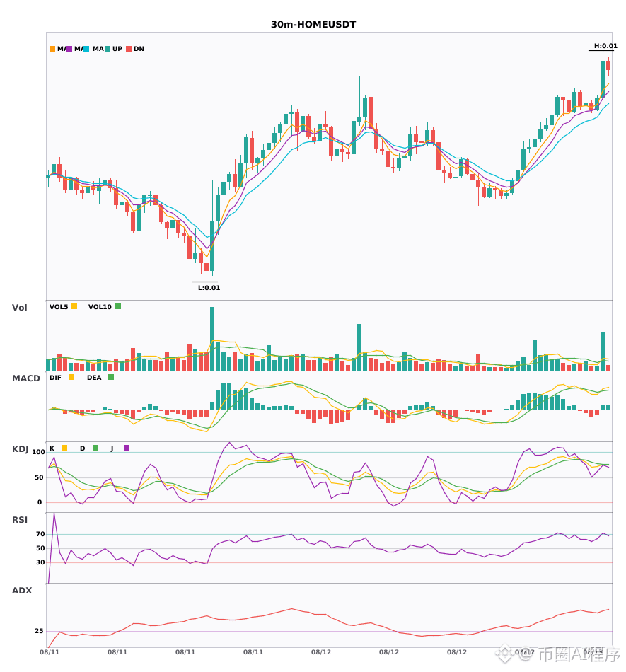Select the purple J legend swatch
The height and width of the screenshot is (672, 626).
[127, 448]
